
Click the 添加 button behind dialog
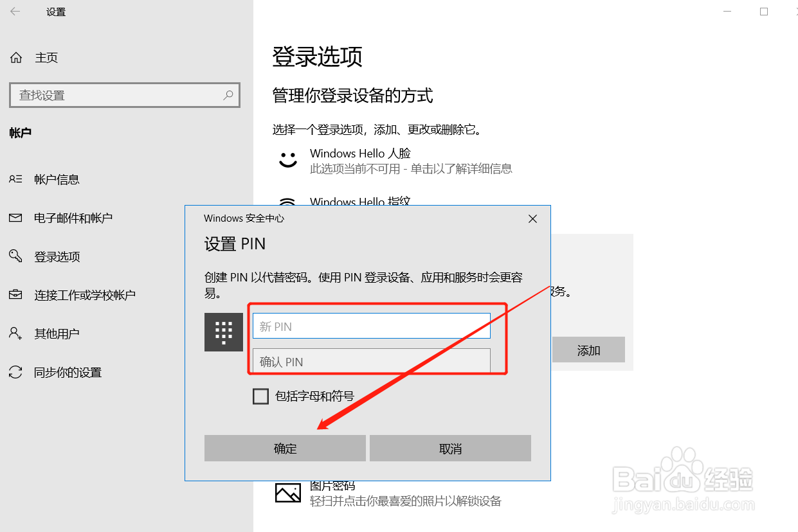point(588,350)
